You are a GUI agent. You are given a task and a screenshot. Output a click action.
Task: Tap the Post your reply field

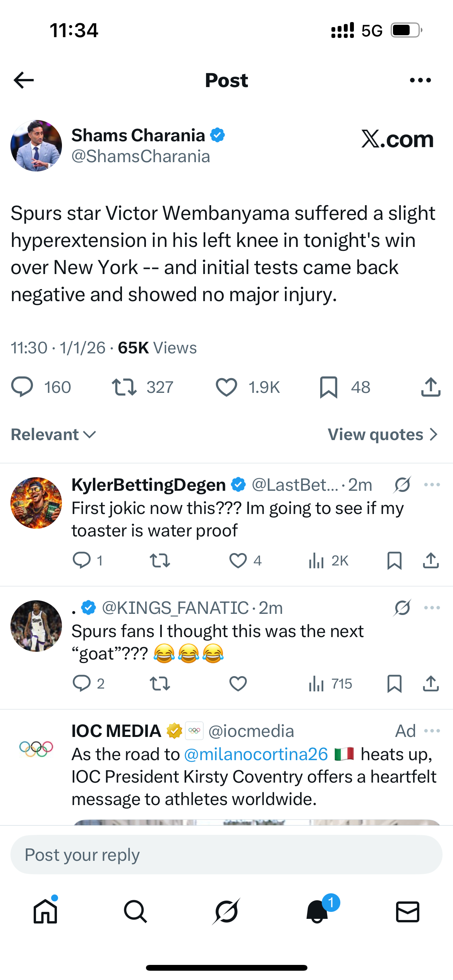pos(226,855)
